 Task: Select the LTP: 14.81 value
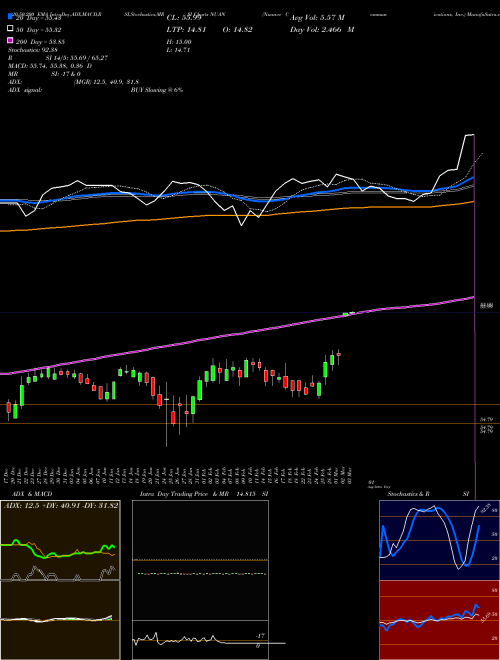[186, 30]
